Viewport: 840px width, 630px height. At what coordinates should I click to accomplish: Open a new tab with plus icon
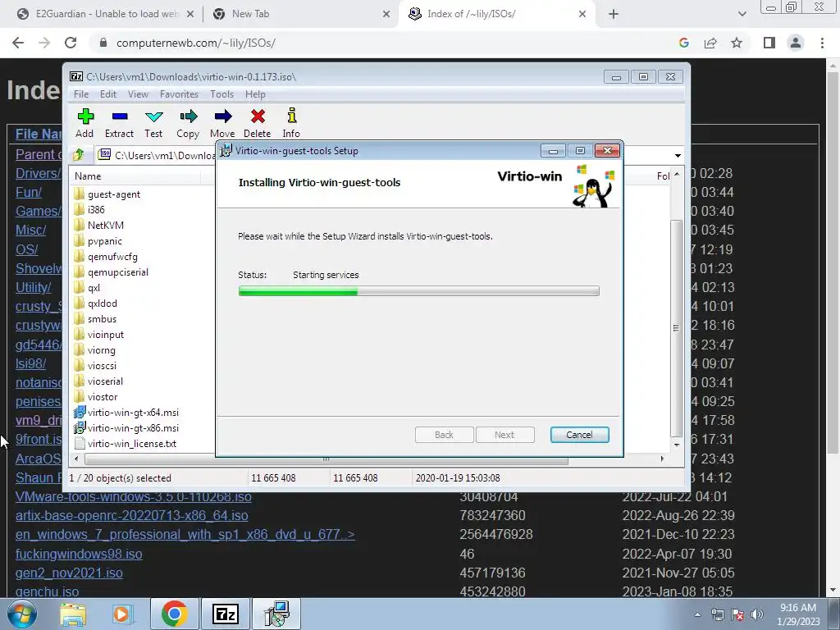(614, 14)
